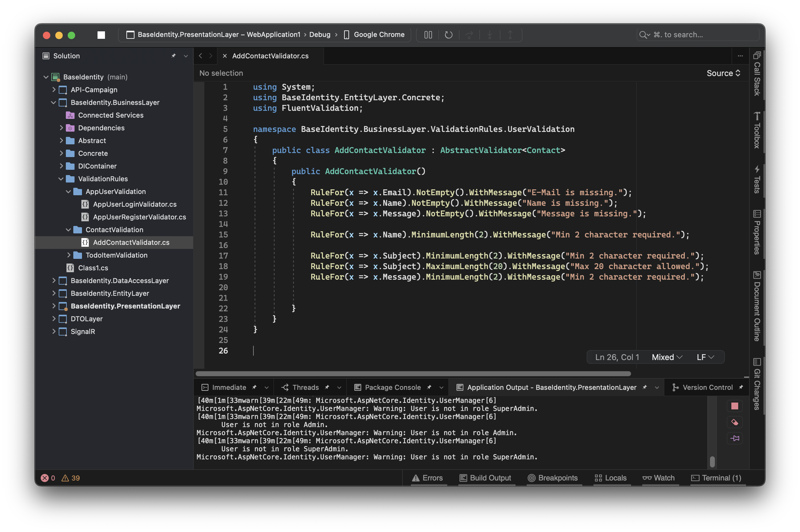Expand the Dependencies folder
Image resolution: width=800 pixels, height=532 pixels.
(61, 128)
